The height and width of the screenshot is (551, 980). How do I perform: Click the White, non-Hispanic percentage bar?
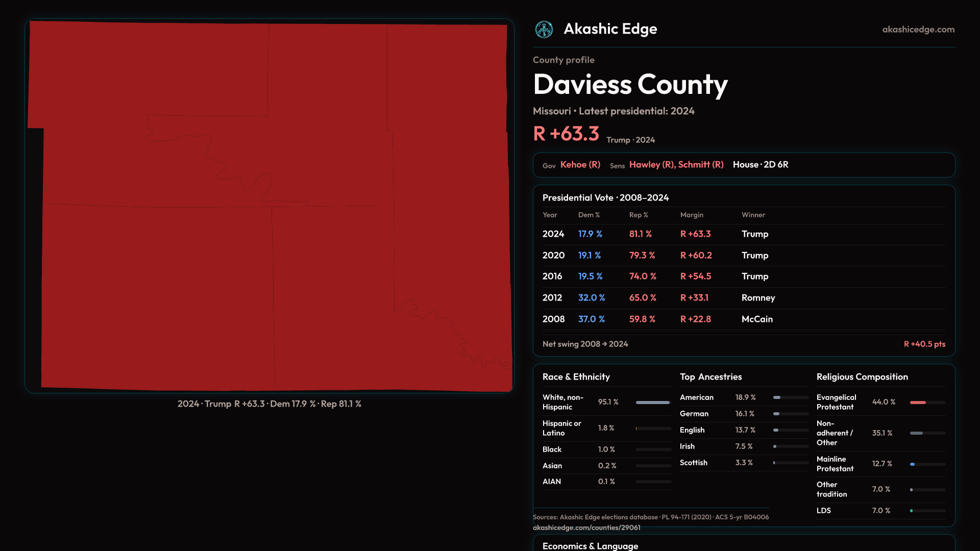[652, 403]
